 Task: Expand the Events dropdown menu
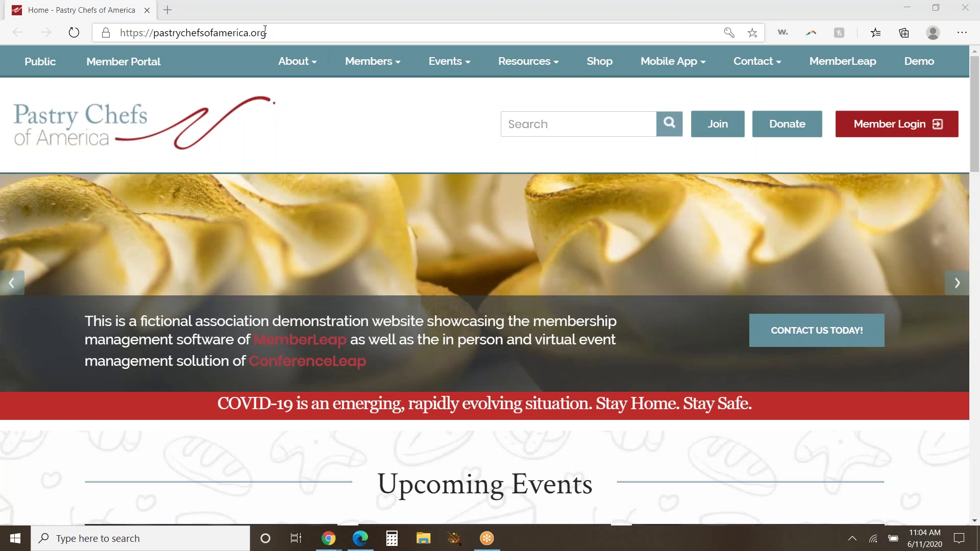pyautogui.click(x=449, y=61)
